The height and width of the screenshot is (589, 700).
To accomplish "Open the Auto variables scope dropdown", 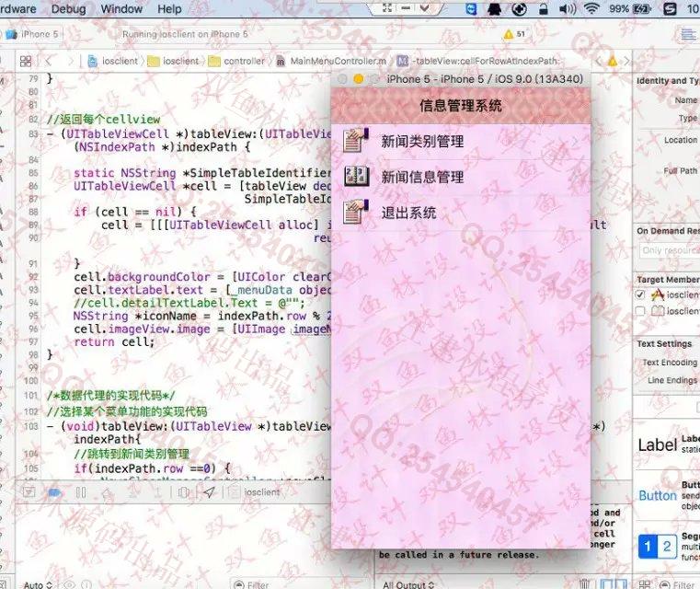I will tap(38, 584).
